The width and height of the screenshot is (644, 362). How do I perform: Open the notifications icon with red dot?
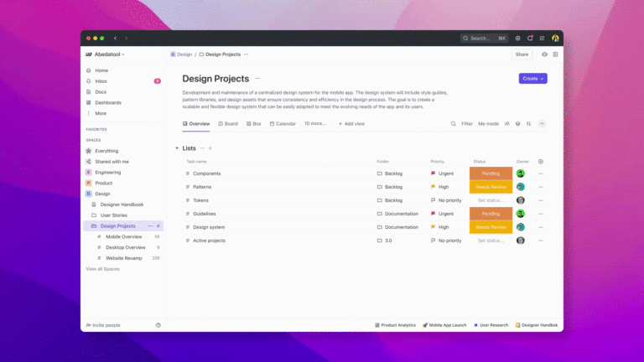pyautogui.click(x=530, y=39)
